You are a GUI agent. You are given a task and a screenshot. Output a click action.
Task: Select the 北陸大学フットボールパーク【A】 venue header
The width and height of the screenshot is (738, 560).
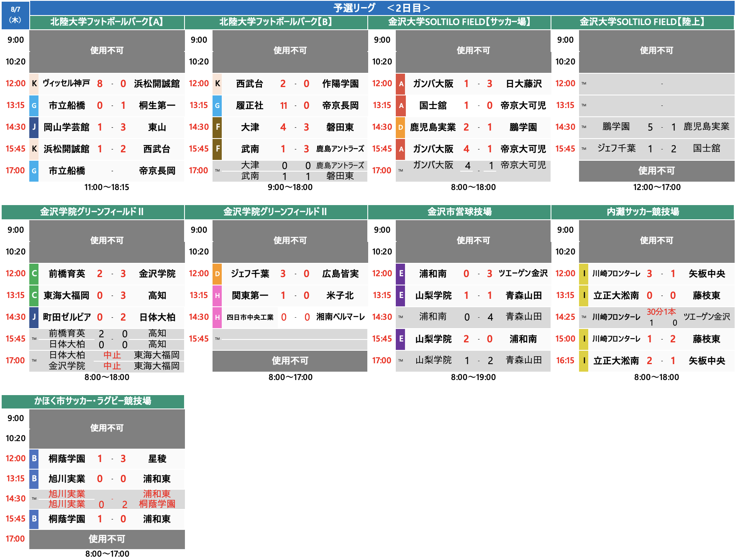(107, 22)
